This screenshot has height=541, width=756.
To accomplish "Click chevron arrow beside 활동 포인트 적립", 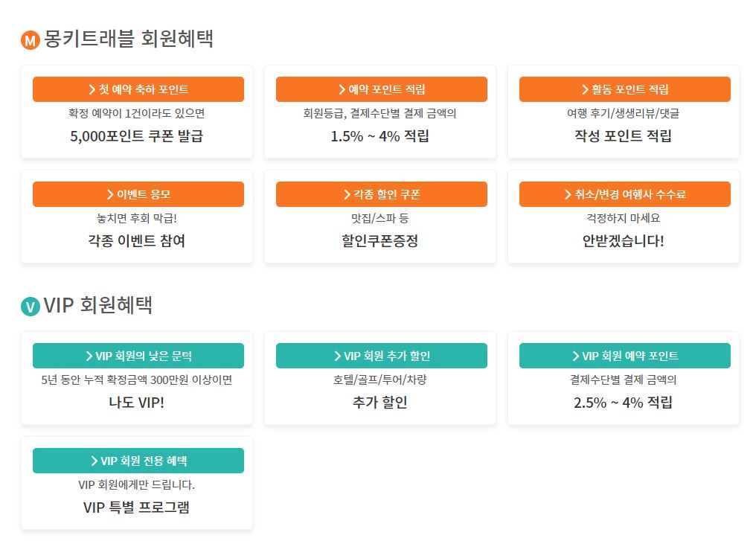I will (585, 89).
